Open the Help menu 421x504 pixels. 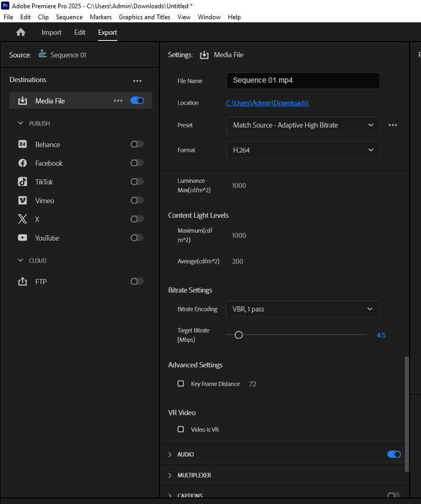(235, 17)
